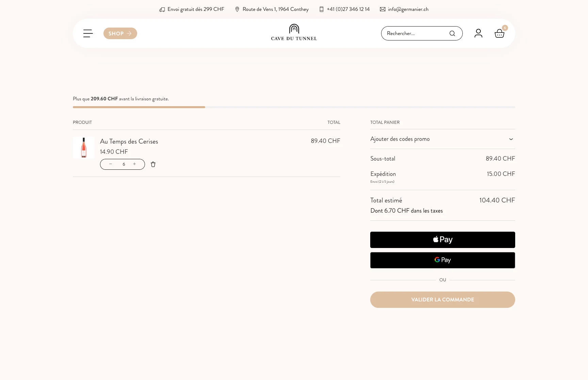This screenshot has width=588, height=380.
Task: Click the free shipping truck icon
Action: 162,10
